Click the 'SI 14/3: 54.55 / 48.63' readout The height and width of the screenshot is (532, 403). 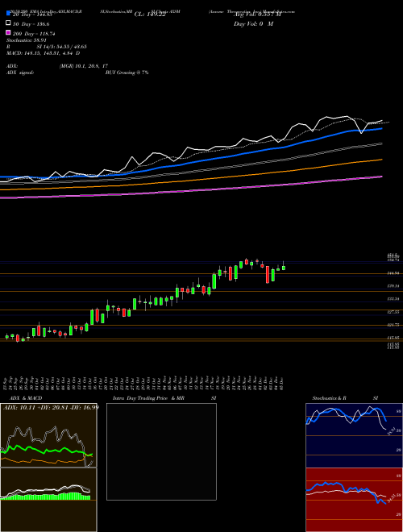point(62,47)
